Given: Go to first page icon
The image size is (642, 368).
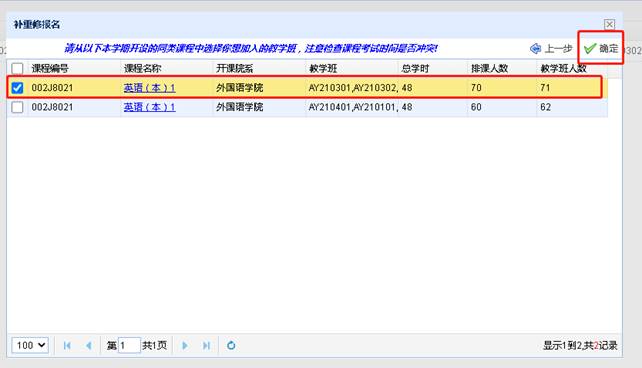Looking at the screenshot, I should [x=67, y=345].
